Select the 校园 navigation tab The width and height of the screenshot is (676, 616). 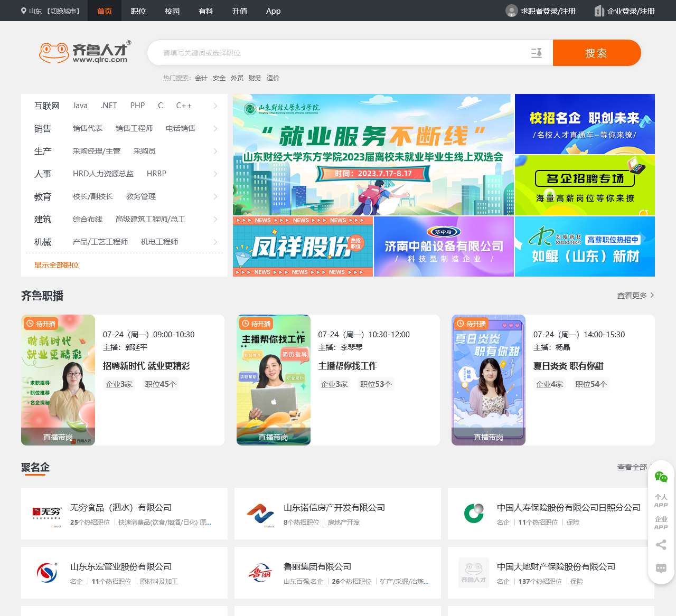[x=172, y=11]
